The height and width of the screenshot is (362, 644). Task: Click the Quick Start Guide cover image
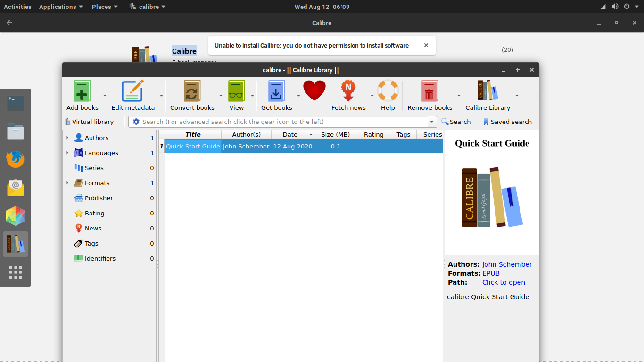492,197
